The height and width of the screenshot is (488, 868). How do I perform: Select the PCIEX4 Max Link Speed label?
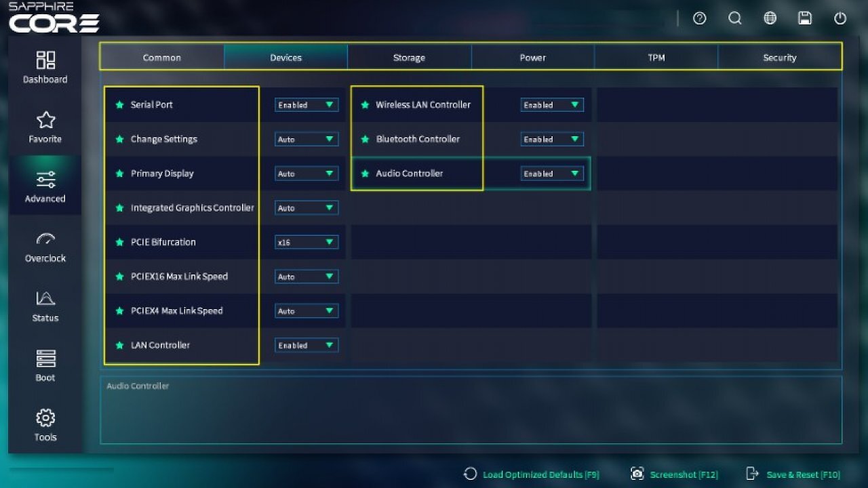(177, 310)
